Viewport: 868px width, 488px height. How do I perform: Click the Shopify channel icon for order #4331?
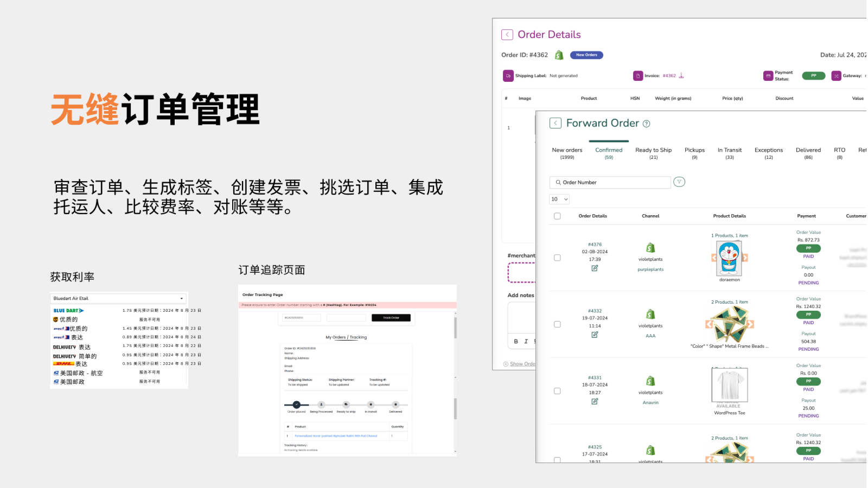[x=650, y=382]
